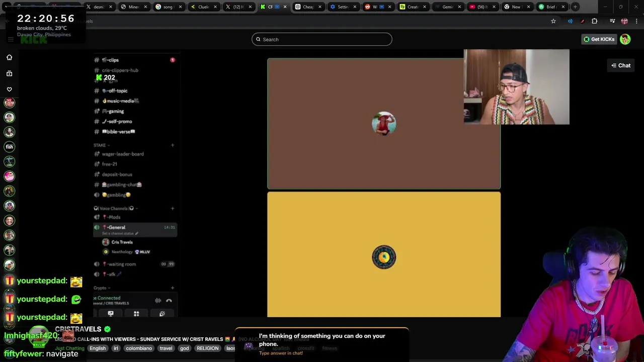Open a new browser tab with plus
Viewport: 644px width, 362px height.
click(575, 7)
